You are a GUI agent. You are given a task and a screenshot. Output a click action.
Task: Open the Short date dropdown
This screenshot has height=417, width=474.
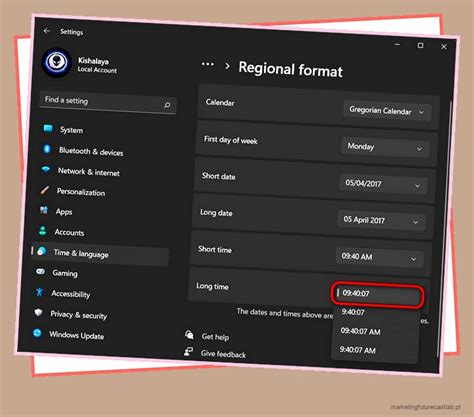point(383,184)
